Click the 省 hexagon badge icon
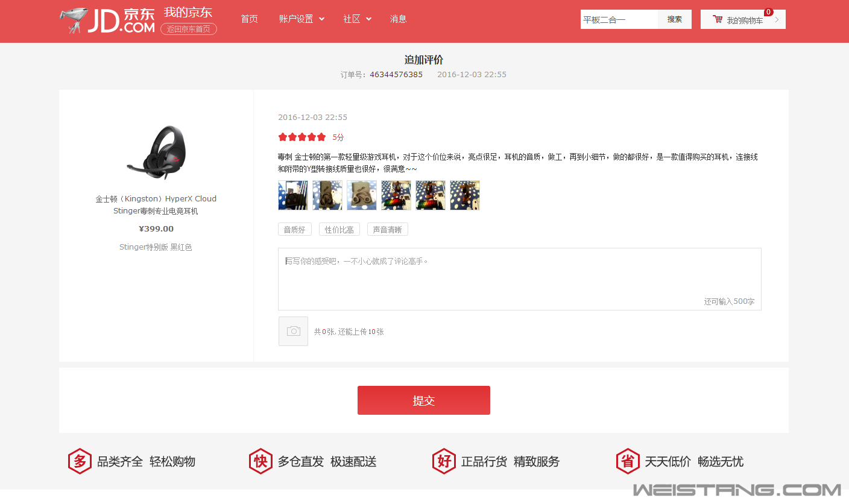Screen dimensions: 849x504 pyautogui.click(x=628, y=461)
